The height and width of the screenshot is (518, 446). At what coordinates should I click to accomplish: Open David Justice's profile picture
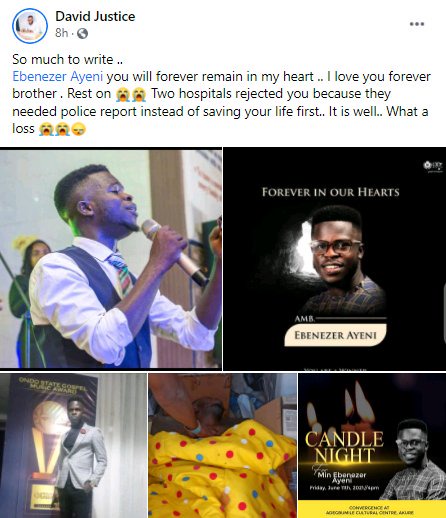tap(30, 26)
